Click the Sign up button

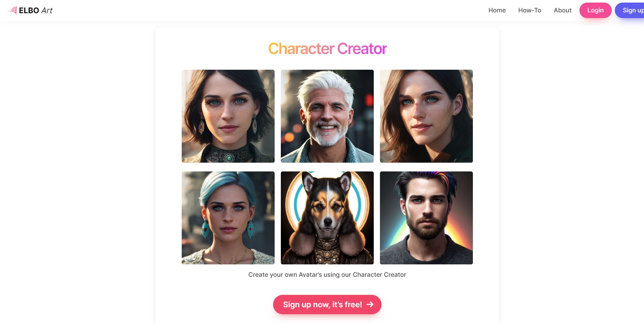pos(632,10)
